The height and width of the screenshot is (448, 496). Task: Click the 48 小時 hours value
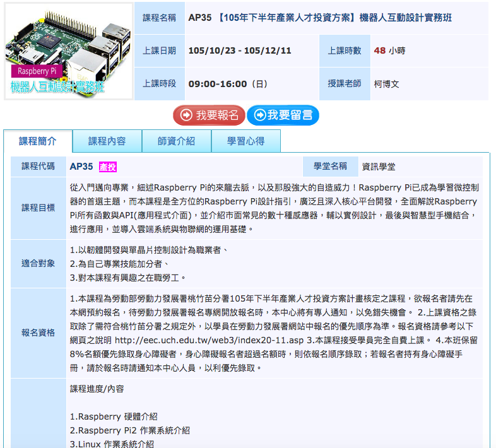(x=390, y=50)
